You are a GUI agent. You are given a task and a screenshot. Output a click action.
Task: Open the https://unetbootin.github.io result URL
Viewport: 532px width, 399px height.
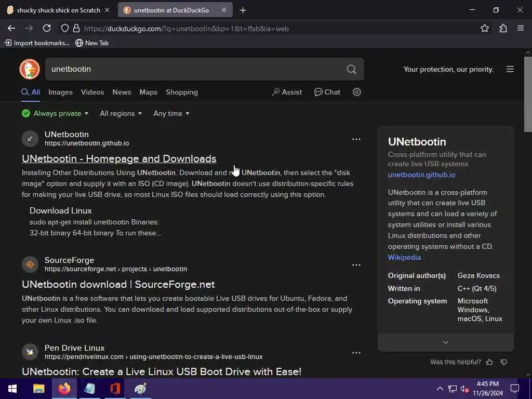pos(87,143)
